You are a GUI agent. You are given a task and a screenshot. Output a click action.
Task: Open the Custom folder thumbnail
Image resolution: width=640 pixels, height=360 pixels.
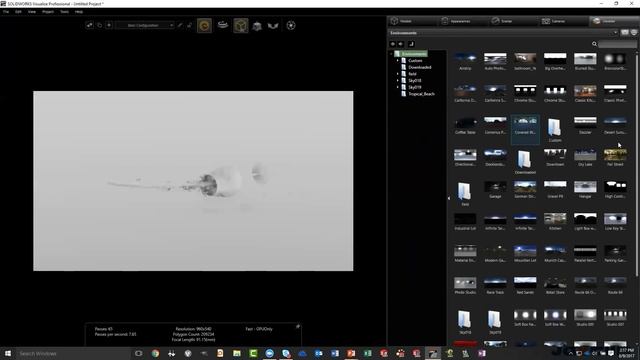(x=555, y=130)
